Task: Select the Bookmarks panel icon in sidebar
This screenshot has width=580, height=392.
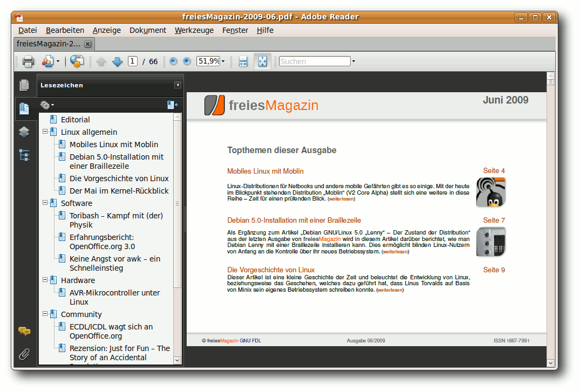Action: (x=24, y=109)
